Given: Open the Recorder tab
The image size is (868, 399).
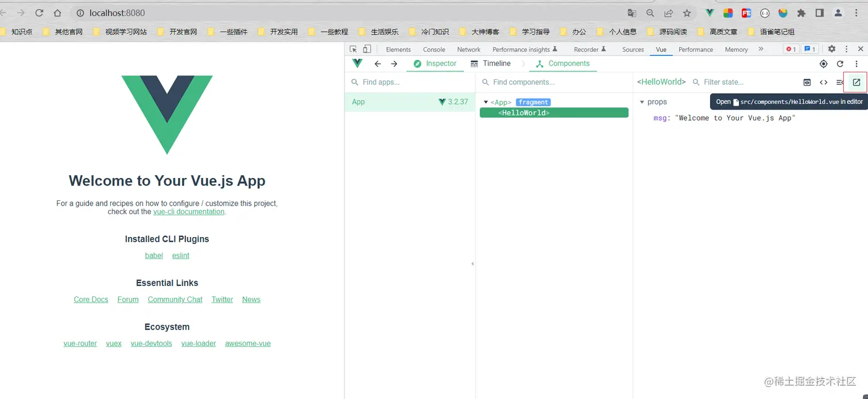Looking at the screenshot, I should click(x=590, y=49).
